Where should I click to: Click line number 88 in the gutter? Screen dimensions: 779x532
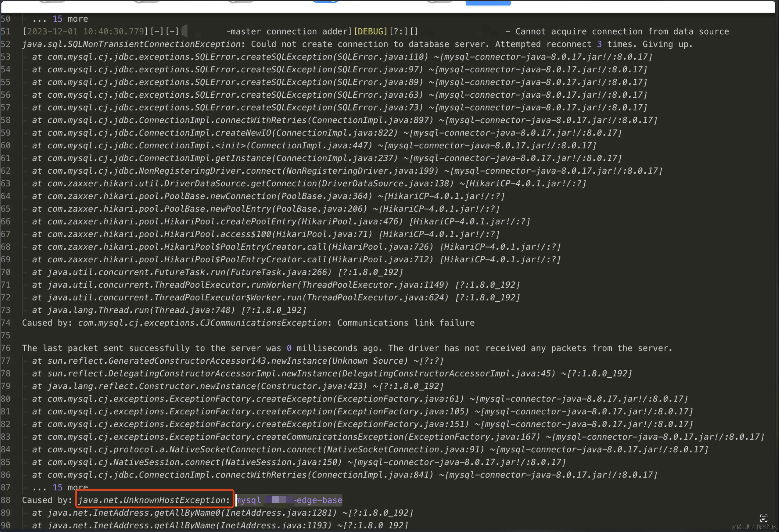(6, 500)
